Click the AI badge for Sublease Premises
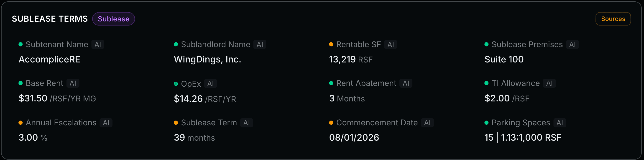 point(573,44)
